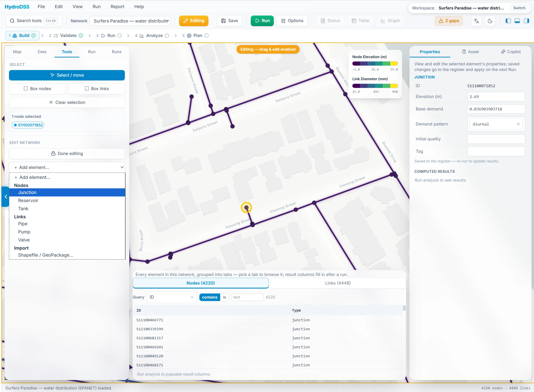Choose Pipe from Add element list

pos(67,224)
